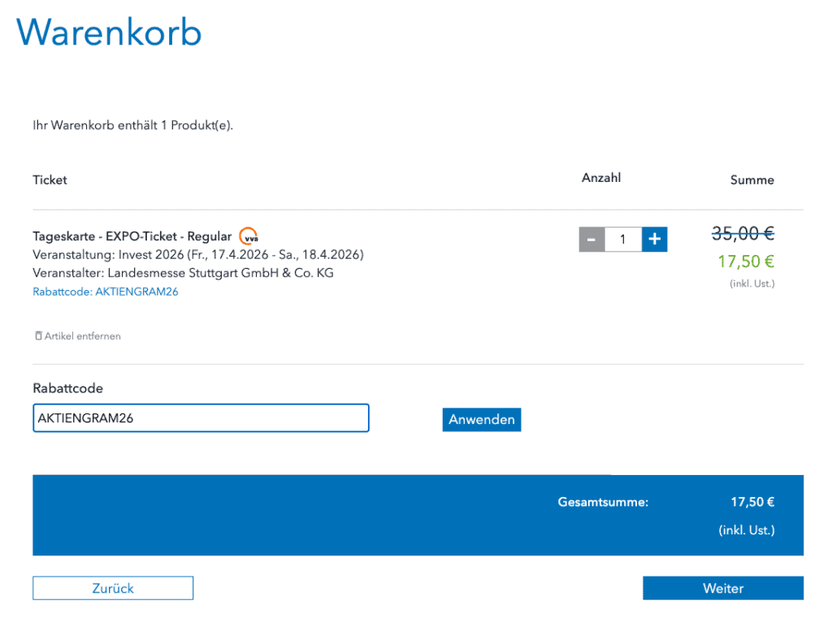Click the Warenkorb page heading
This screenshot has width=832, height=644.
pos(109,32)
